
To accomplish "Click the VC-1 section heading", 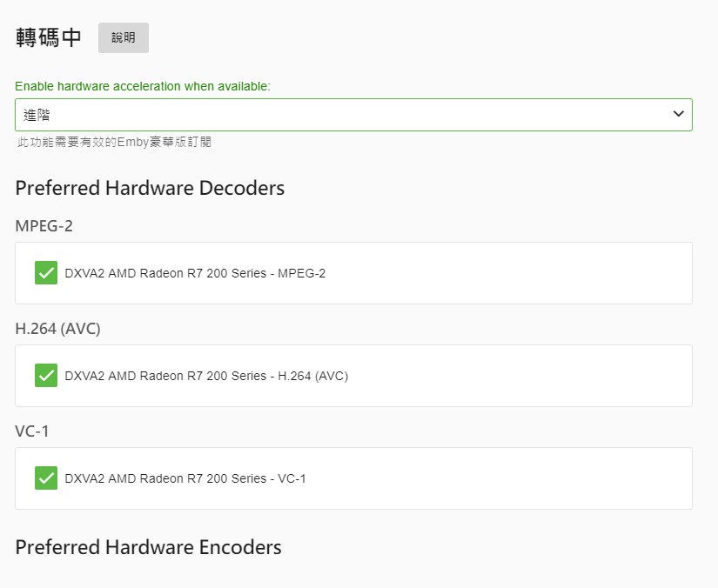I will pos(33,431).
